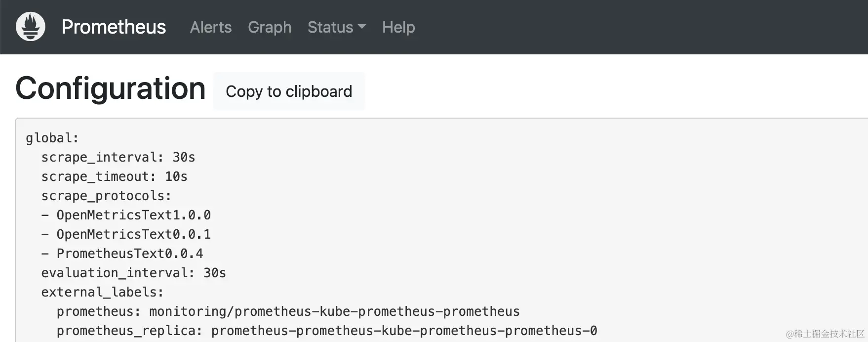Select the OpenMetricsText1.0.0 protocol entry
Image resolution: width=868 pixels, height=342 pixels.
click(x=133, y=215)
